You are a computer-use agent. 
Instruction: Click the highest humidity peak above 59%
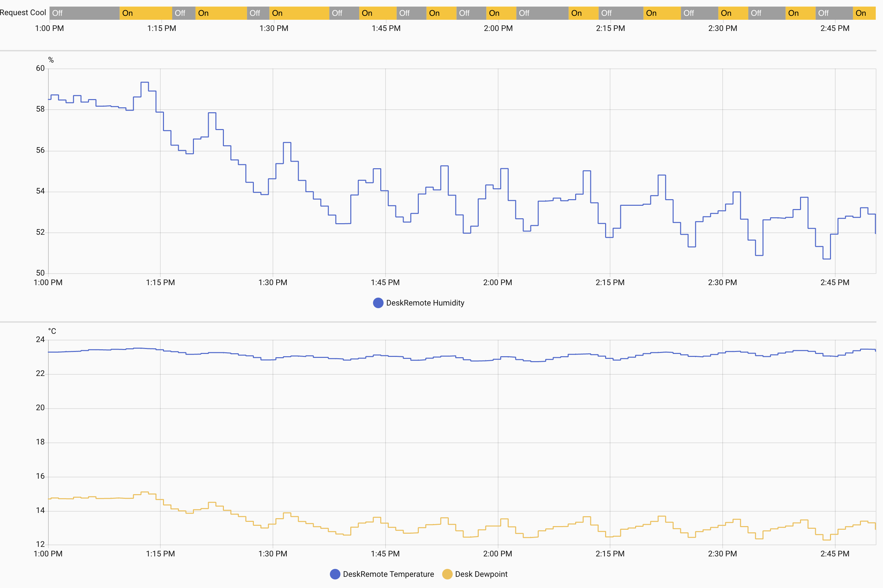144,82
